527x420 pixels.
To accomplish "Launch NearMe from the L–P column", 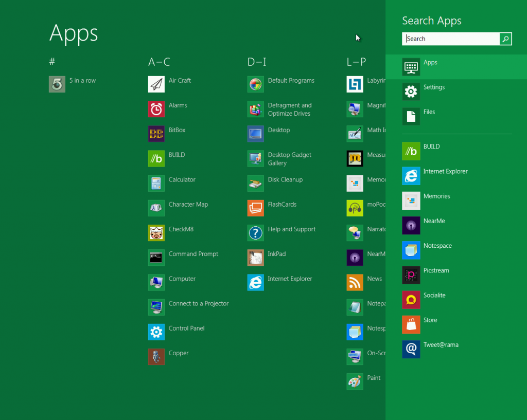I will click(x=355, y=258).
